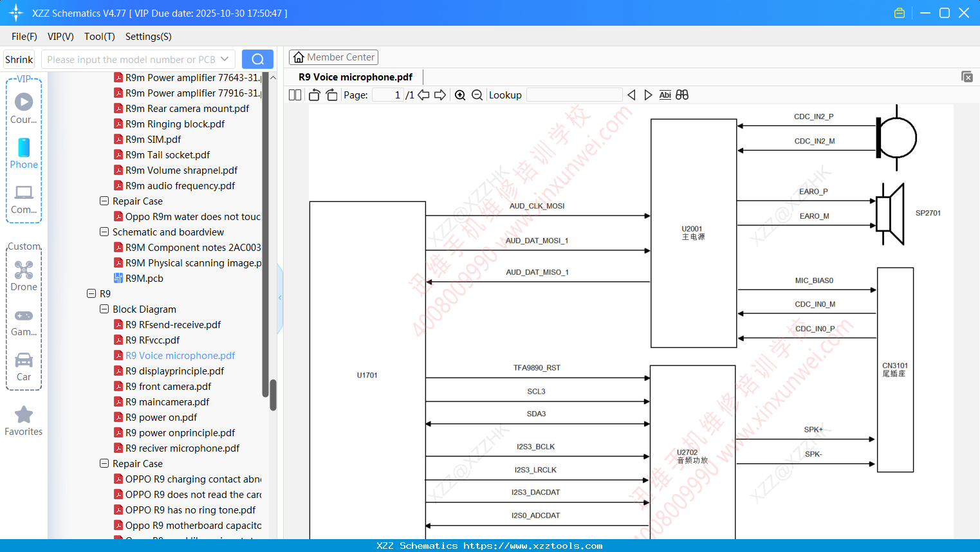This screenshot has height=552, width=980.
Task: Go to previous page arrow
Action: point(423,95)
